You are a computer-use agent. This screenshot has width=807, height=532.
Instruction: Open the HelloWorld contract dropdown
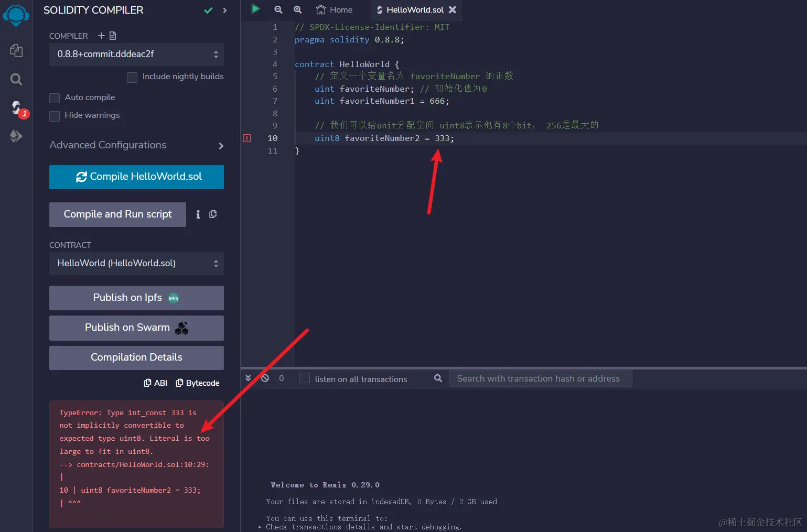coord(136,264)
